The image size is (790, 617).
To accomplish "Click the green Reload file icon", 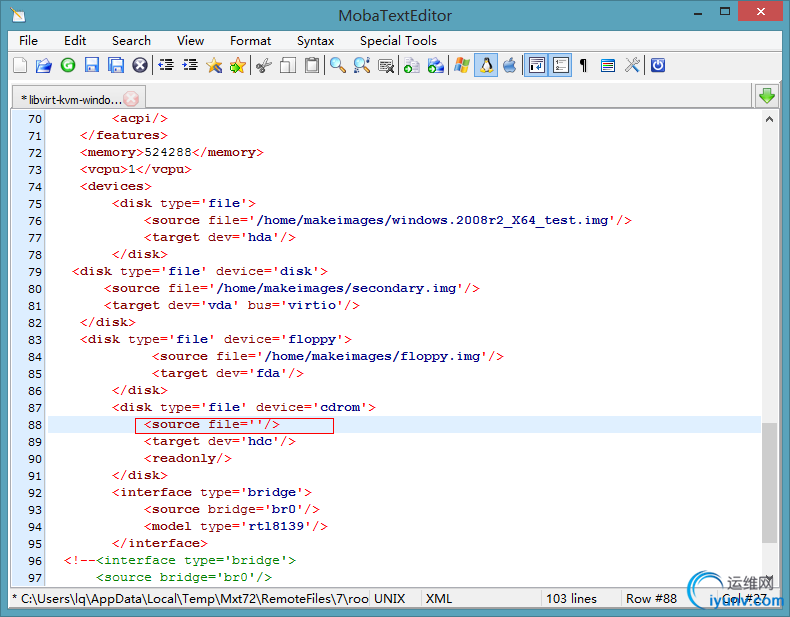I will point(68,66).
